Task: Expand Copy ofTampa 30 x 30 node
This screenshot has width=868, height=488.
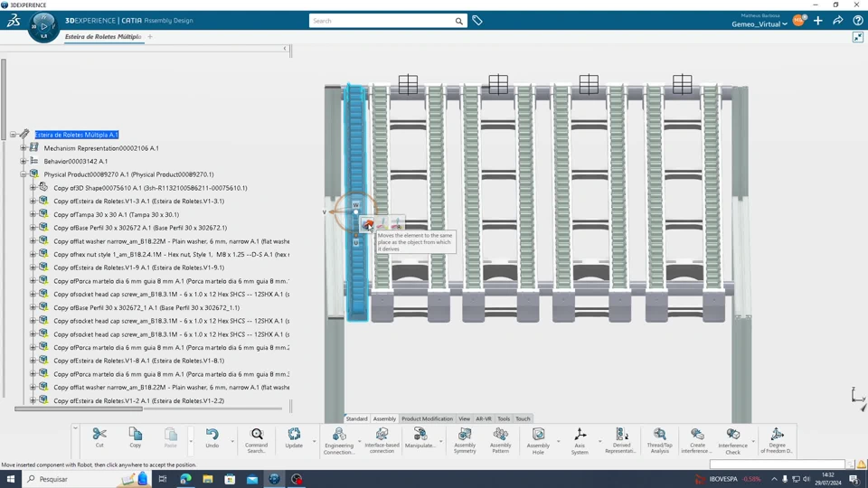Action: point(33,214)
